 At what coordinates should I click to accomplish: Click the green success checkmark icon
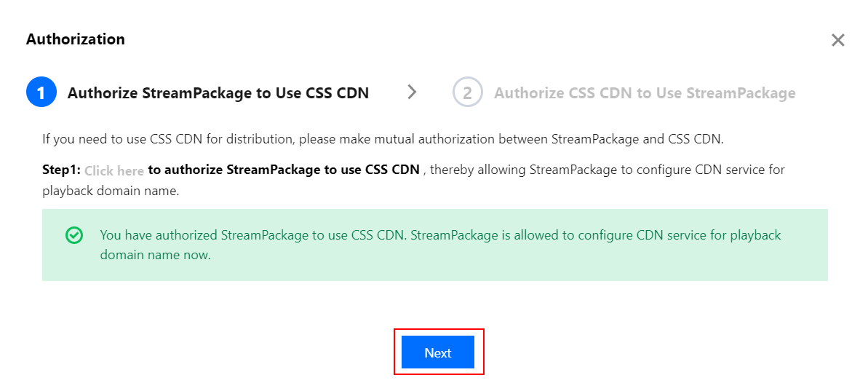[74, 235]
